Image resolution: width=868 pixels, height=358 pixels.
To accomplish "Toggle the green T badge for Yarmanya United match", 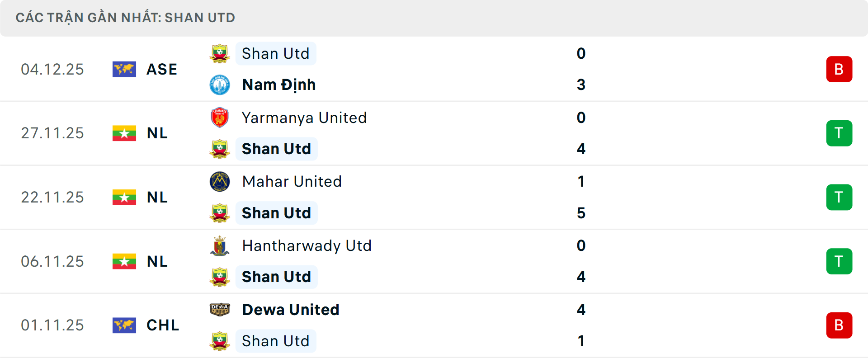I will (x=839, y=133).
